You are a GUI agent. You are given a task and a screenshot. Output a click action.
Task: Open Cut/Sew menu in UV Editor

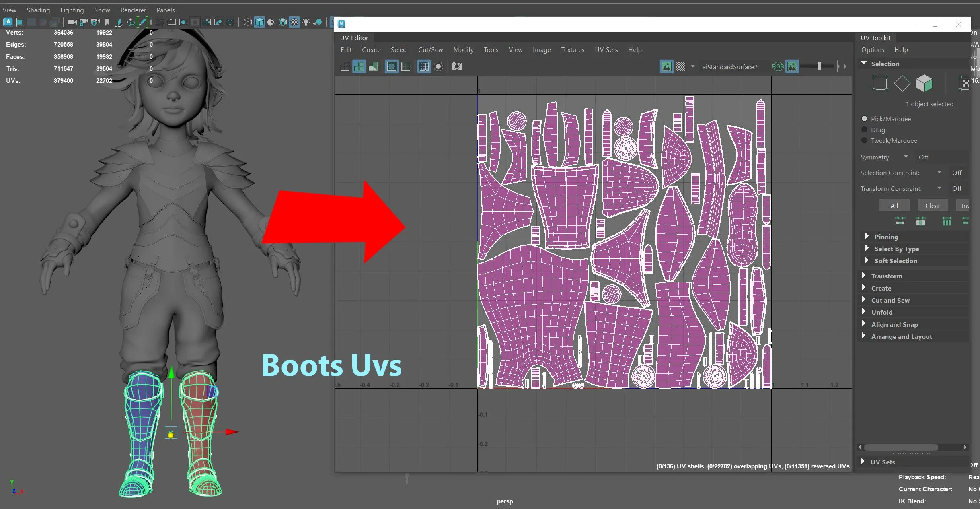pyautogui.click(x=430, y=50)
